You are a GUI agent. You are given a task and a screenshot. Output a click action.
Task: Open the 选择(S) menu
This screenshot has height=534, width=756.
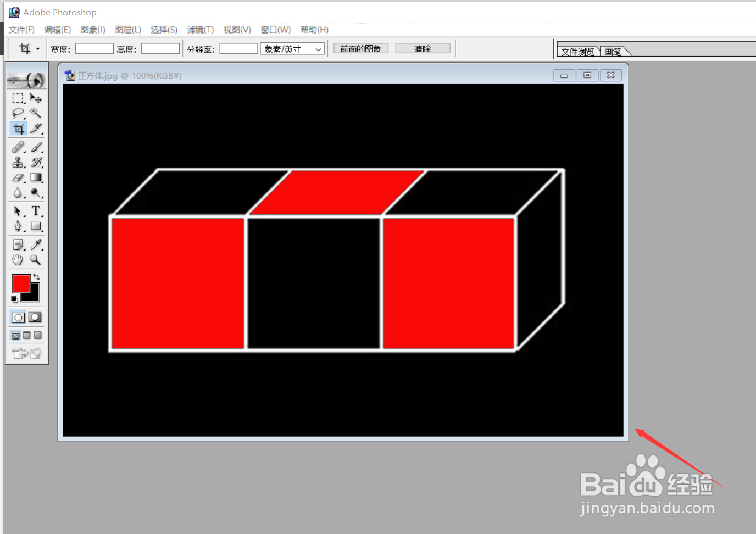pos(164,30)
